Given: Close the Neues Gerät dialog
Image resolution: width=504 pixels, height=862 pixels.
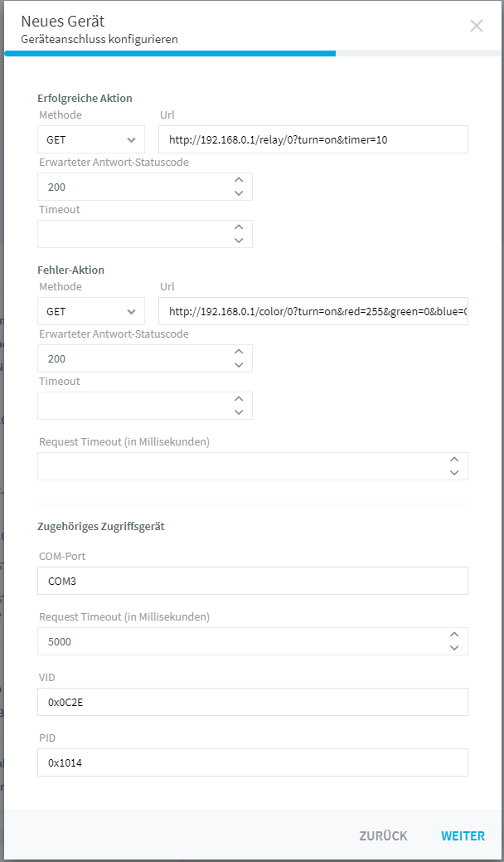Looking at the screenshot, I should 476,26.
